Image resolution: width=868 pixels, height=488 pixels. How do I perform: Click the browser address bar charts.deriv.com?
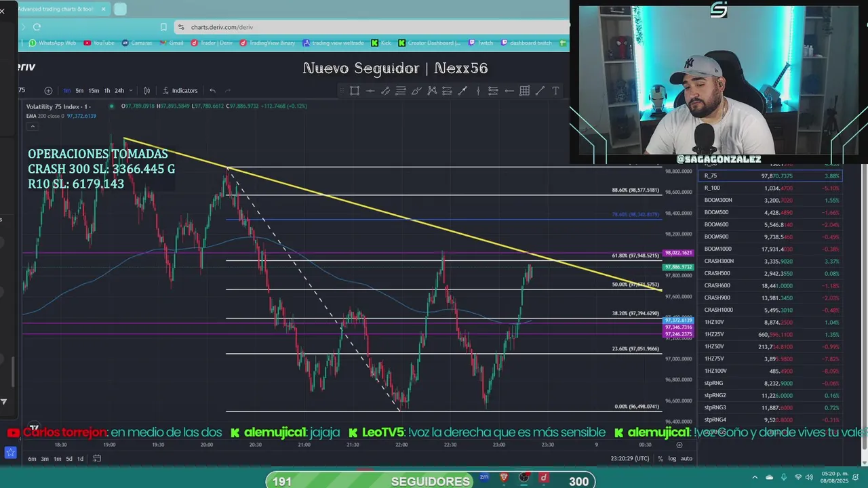pos(372,27)
